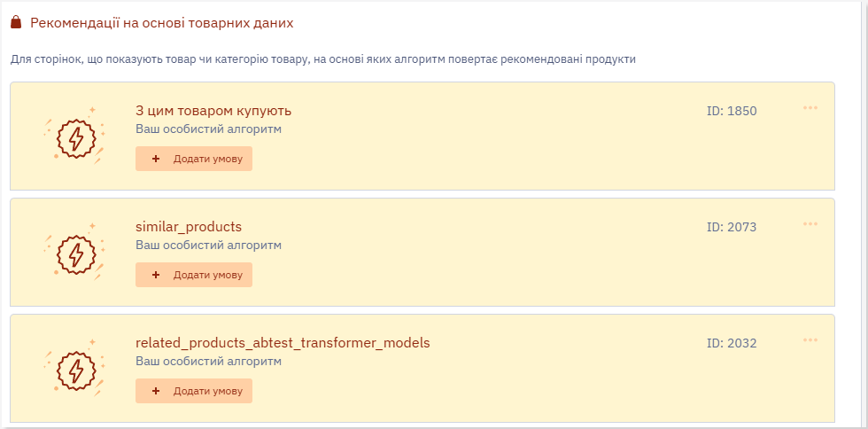868x429 pixels.
Task: Open the three-dots menu for algorithm ID 2032
Action: (810, 340)
